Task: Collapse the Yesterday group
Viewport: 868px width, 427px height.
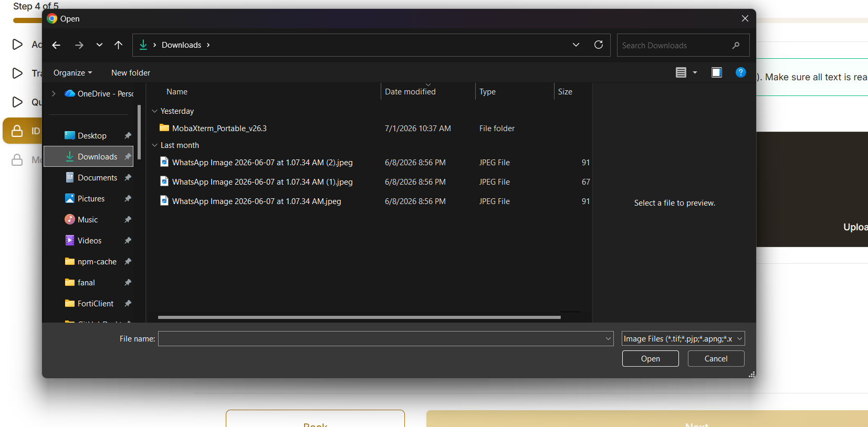Action: click(x=155, y=111)
